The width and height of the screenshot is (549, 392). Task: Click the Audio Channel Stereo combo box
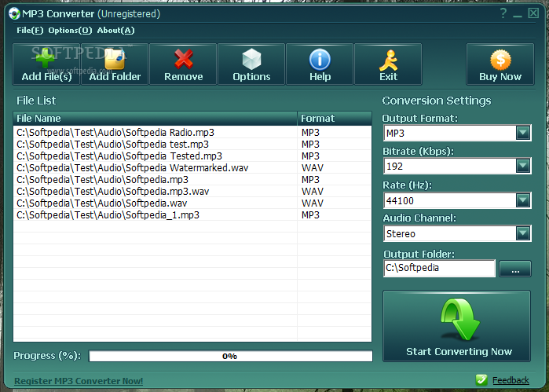[x=457, y=233]
